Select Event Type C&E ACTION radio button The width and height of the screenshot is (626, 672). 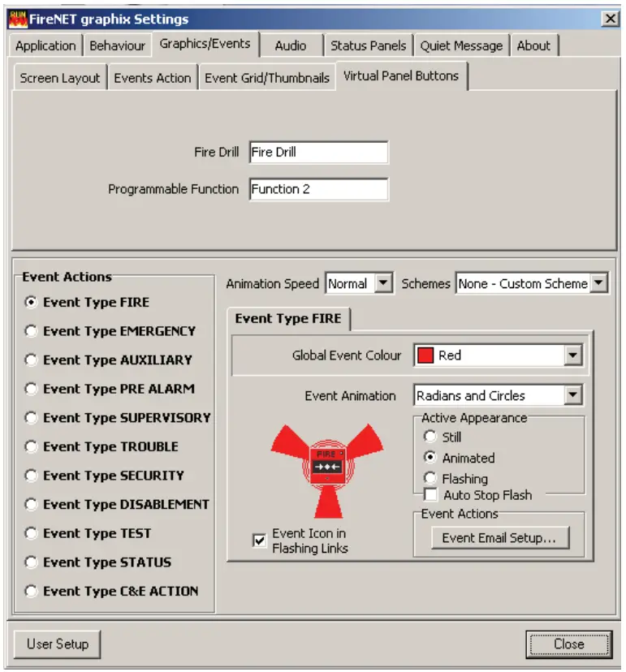31,591
